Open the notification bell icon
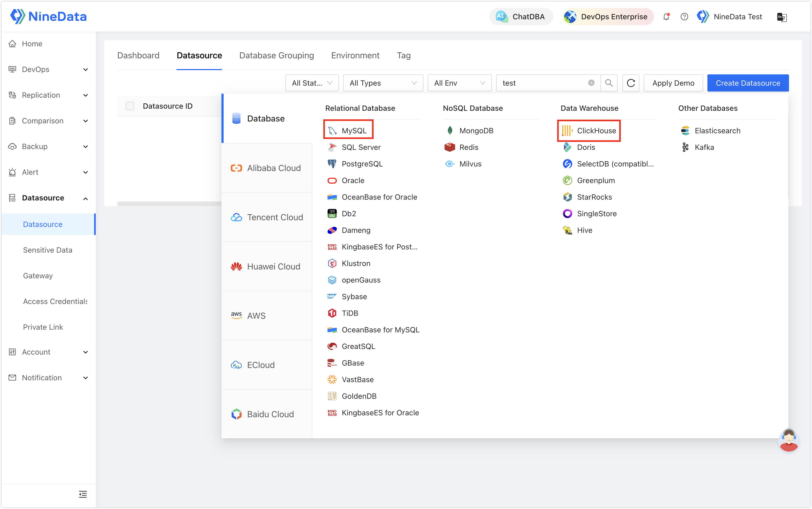This screenshot has width=812, height=509. click(x=666, y=17)
